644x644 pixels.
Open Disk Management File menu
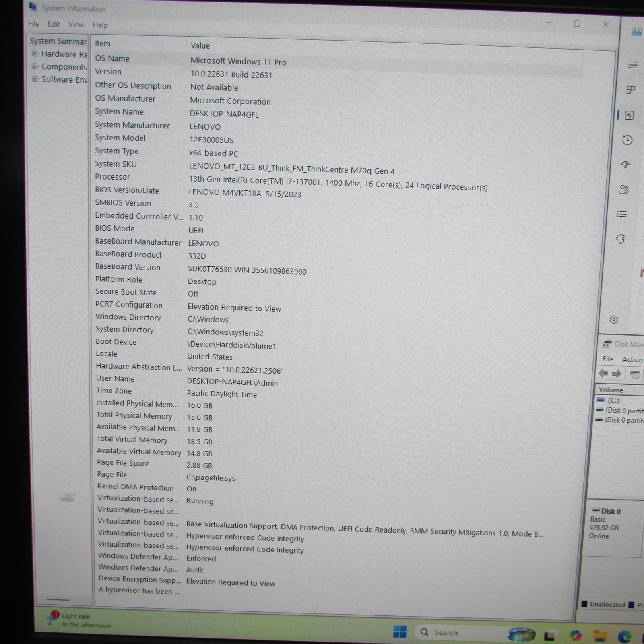[608, 359]
